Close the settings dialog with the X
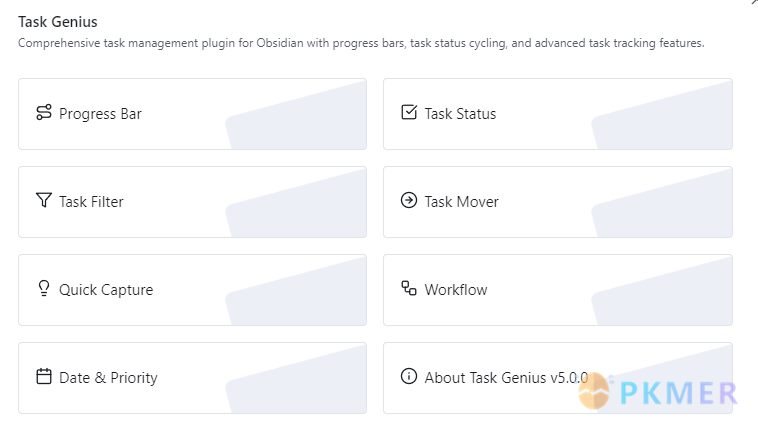The height and width of the screenshot is (434, 758). 753,3
